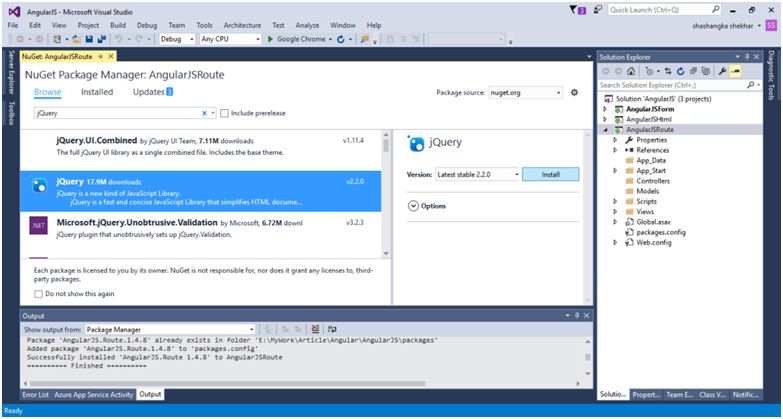Click Solution Explorer Refresh icon
This screenshot has height=419, width=783.
[680, 71]
